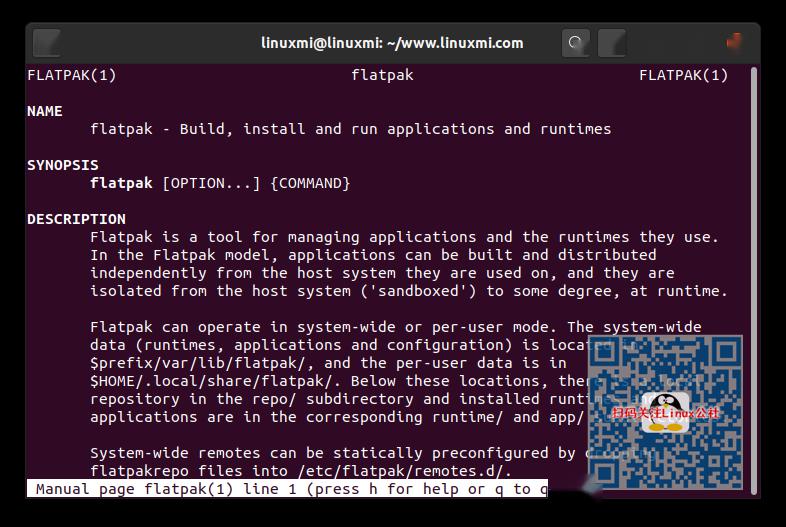Open the menu button beside the search icon

[612, 43]
